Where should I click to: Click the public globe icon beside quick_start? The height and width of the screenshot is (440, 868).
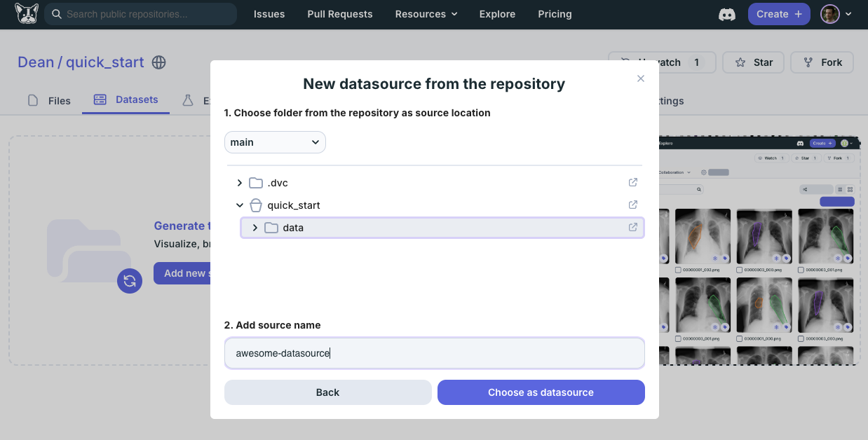click(159, 62)
